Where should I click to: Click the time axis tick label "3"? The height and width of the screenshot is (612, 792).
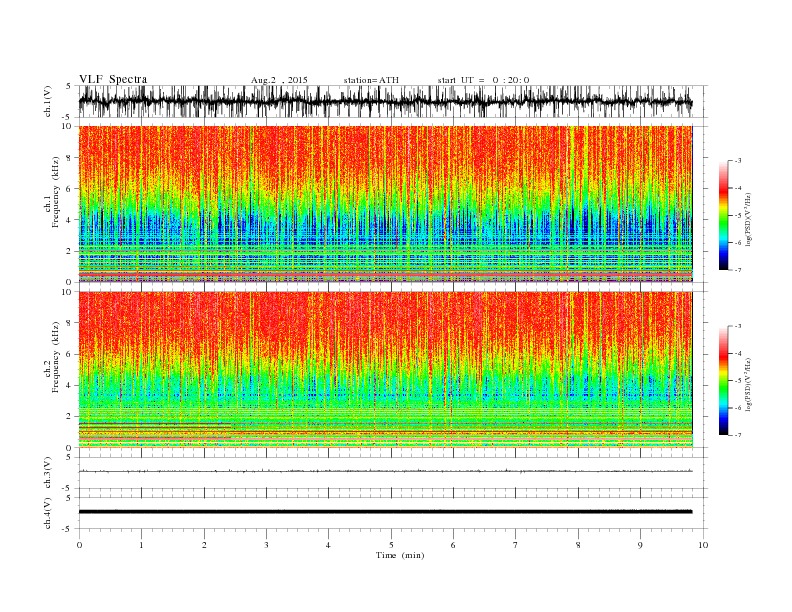[x=266, y=545]
